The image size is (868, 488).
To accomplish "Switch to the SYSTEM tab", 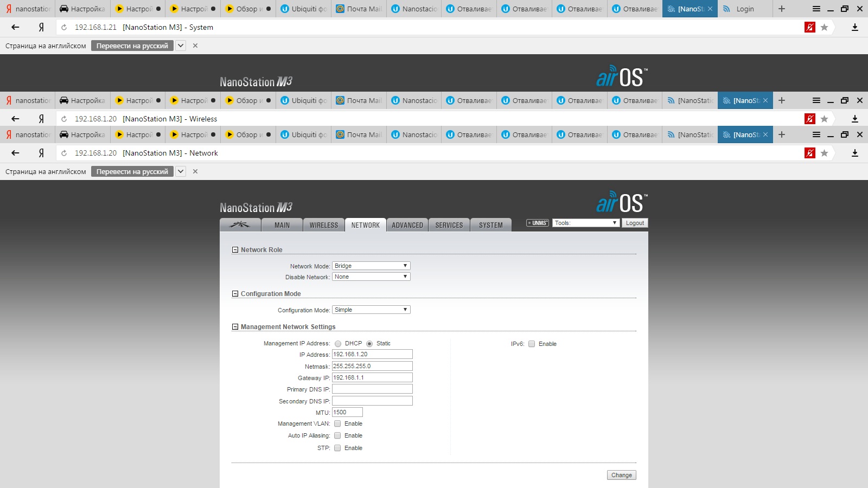I will [491, 225].
